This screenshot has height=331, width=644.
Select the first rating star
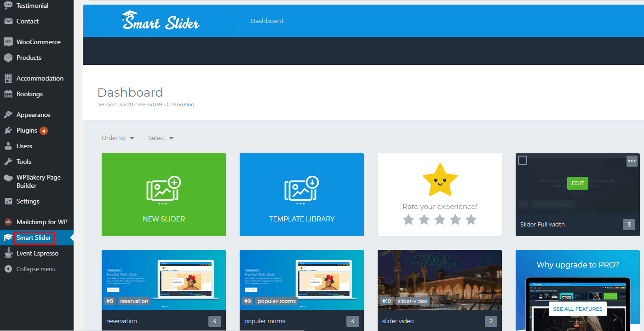coord(408,220)
